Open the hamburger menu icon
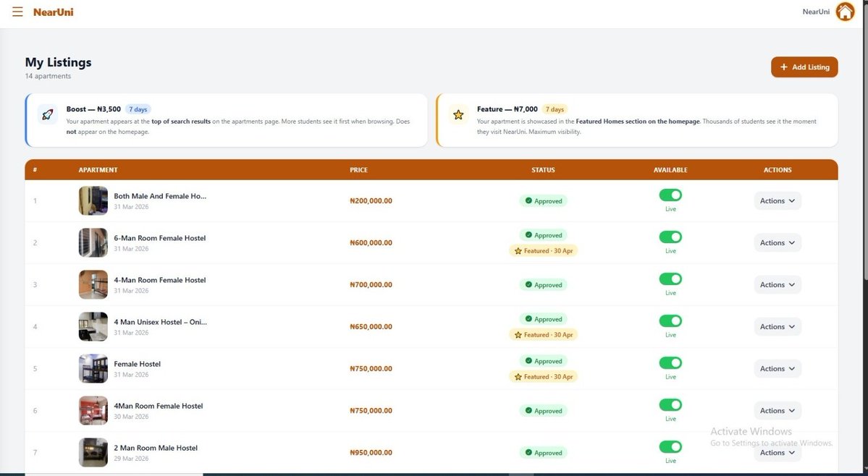Screen dimensions: 868x476 click(x=17, y=12)
